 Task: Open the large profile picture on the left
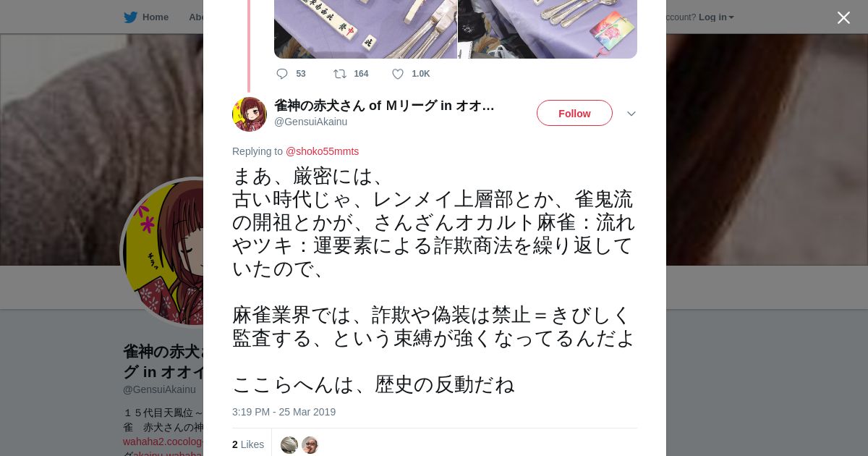(x=163, y=252)
